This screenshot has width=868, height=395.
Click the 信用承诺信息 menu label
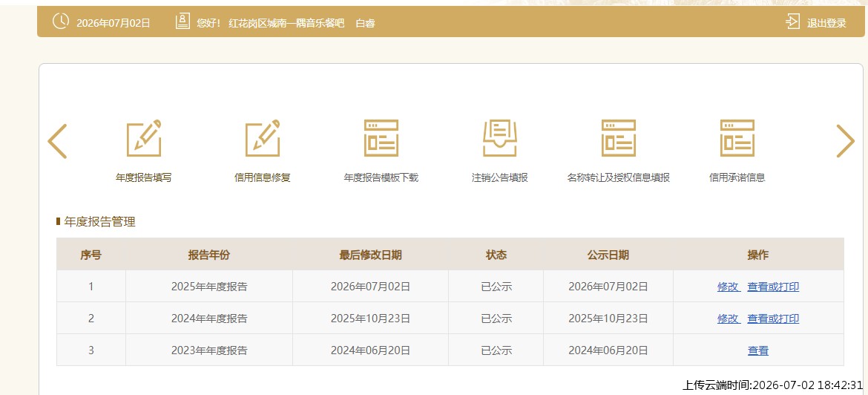[x=737, y=178]
